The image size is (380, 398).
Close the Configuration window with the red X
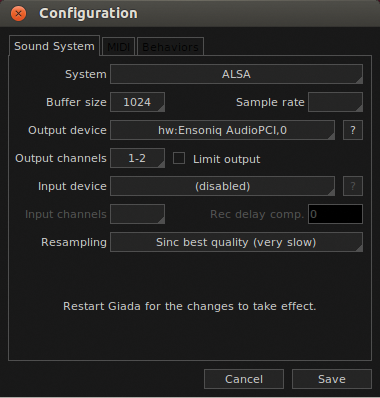coord(18,14)
